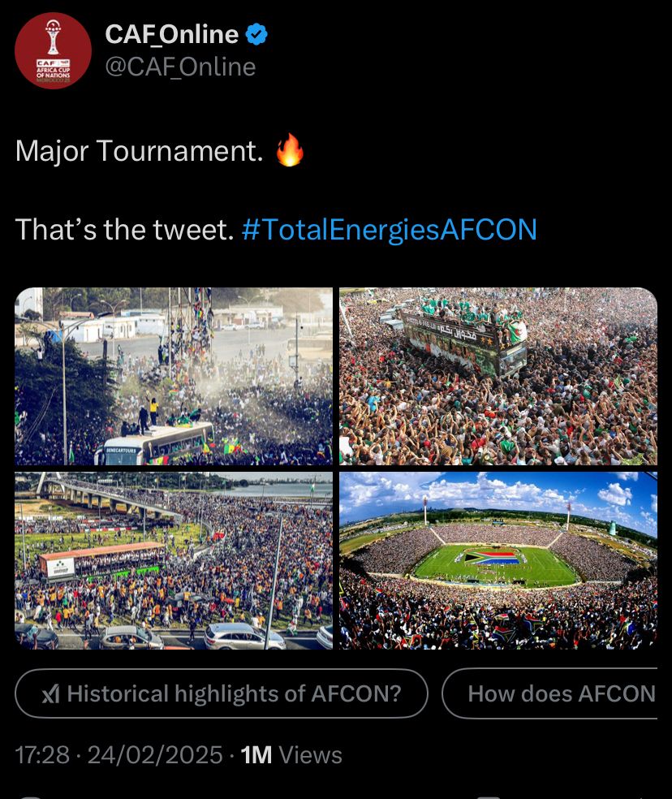Click the blue verified badge
This screenshot has width=672, height=799.
256,35
